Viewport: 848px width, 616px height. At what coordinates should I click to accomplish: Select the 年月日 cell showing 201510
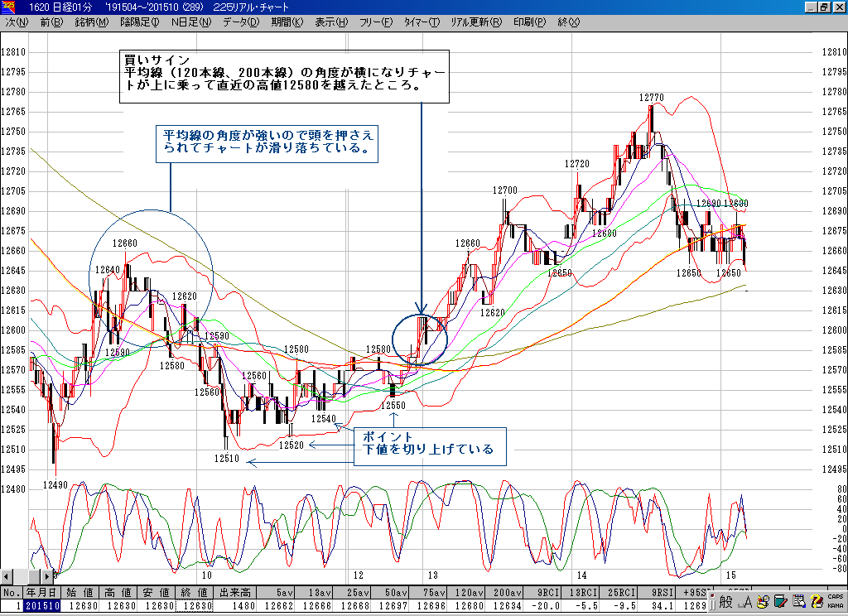coord(41,606)
